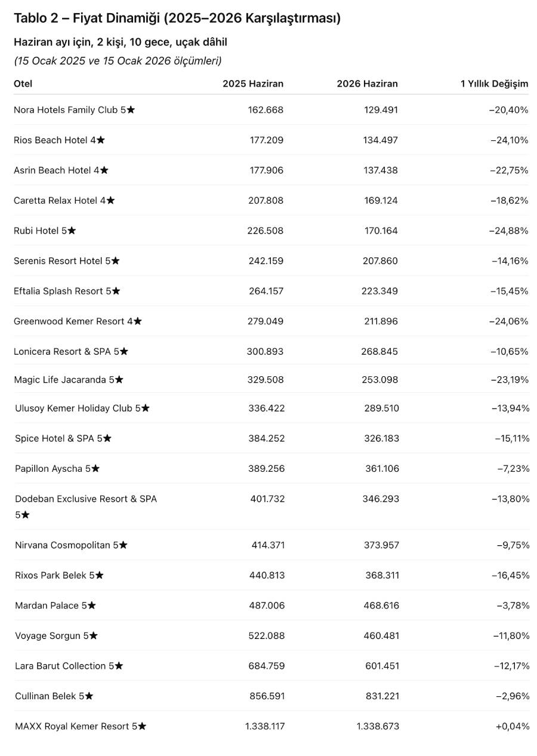Click the "2026 Haziran" column header
The width and height of the screenshot is (537, 756).
(367, 84)
